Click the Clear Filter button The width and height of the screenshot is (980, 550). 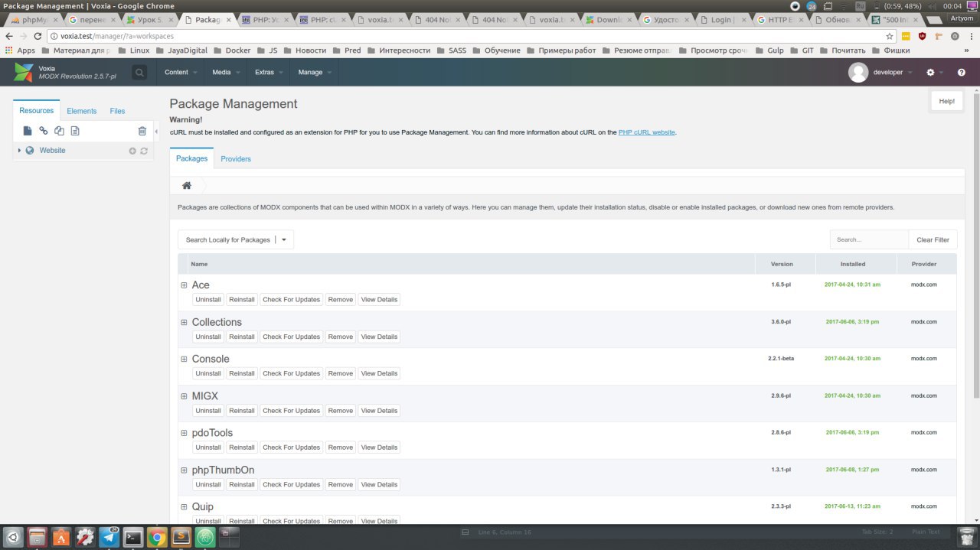click(x=933, y=239)
